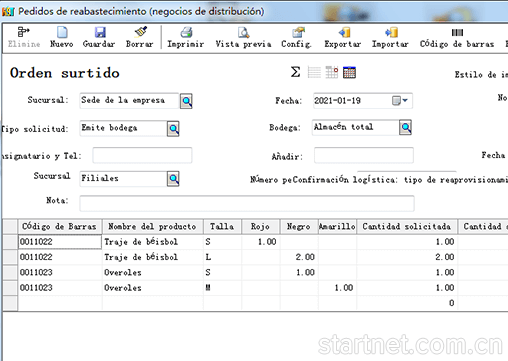
Task: Click the Añadir input field
Action: [x=364, y=155]
